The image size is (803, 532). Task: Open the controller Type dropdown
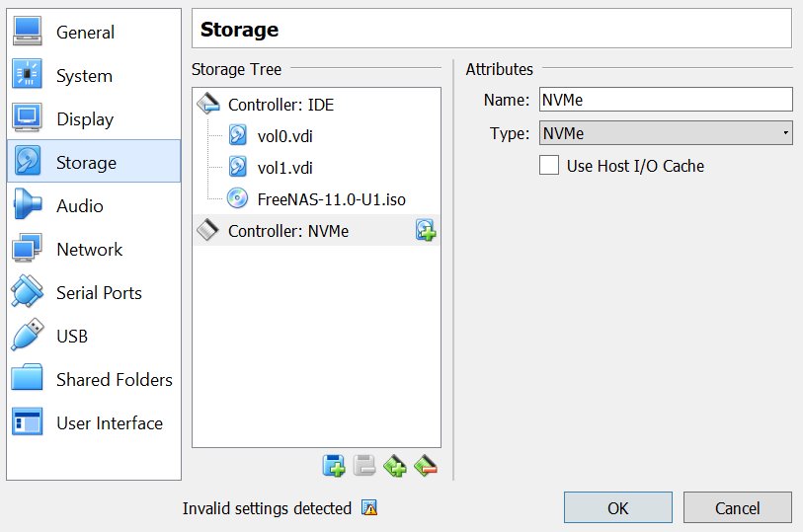[x=666, y=133]
